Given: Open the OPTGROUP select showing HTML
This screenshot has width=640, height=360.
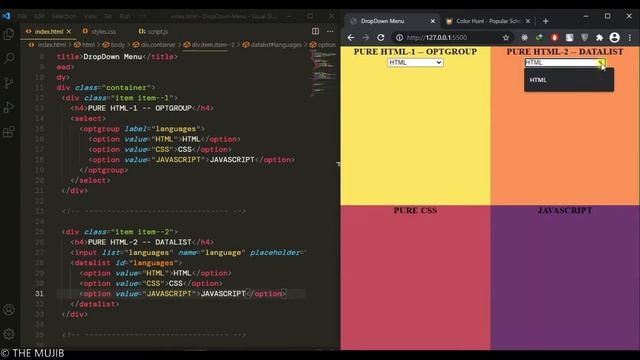Looking at the screenshot, I should [415, 62].
